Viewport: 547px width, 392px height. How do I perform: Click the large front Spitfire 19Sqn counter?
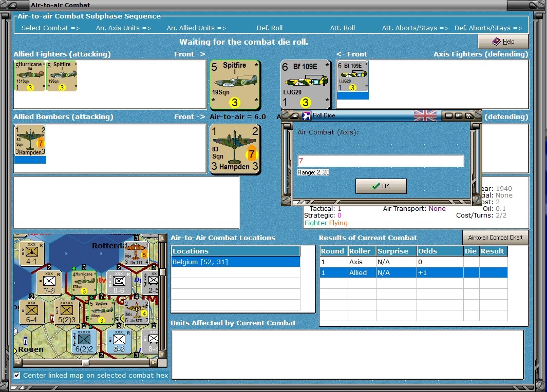click(235, 85)
